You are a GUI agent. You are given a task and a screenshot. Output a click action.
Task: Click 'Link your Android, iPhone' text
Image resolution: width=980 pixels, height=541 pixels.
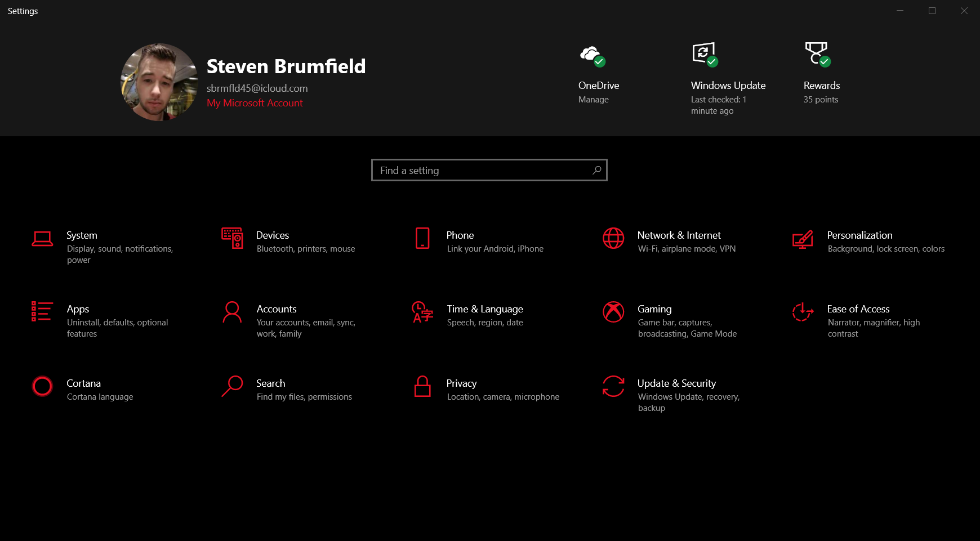point(495,249)
